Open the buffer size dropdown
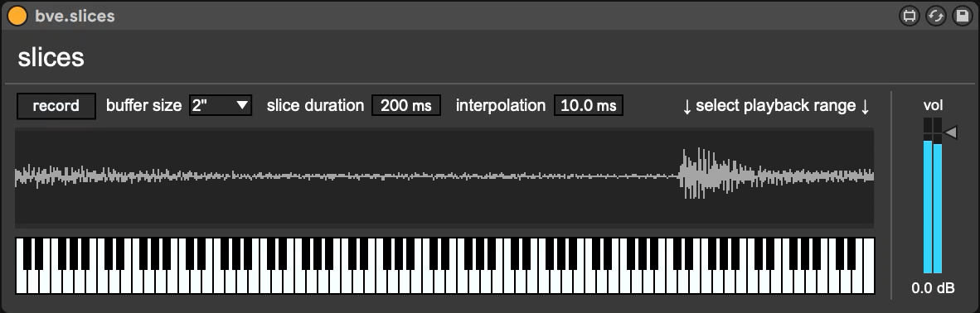 click(220, 106)
